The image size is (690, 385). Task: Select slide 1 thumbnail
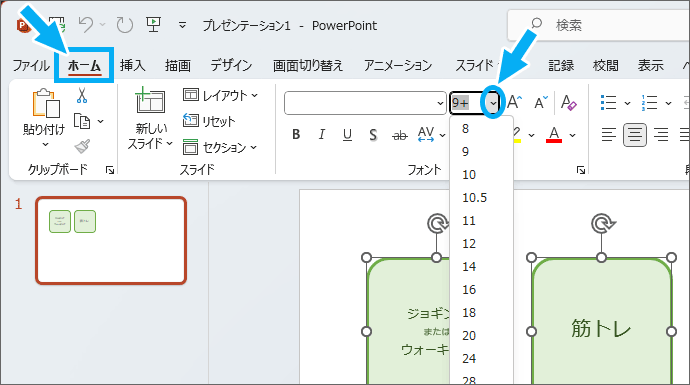tap(111, 240)
